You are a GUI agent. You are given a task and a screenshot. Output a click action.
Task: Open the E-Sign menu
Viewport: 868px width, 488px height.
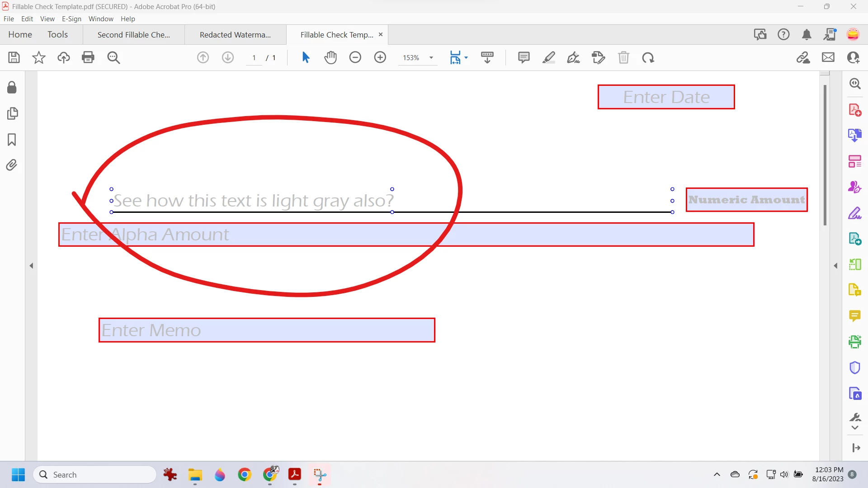pos(71,19)
